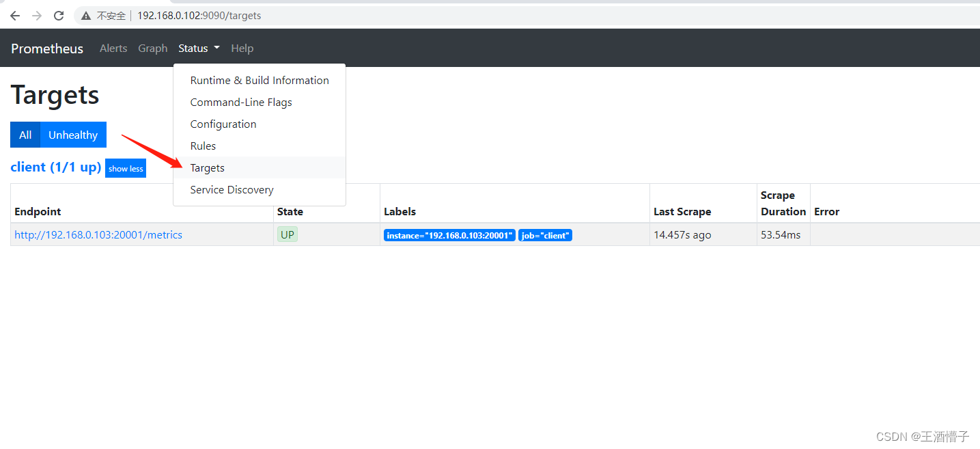The height and width of the screenshot is (449, 980).
Task: Go to the Alerts page
Action: coord(113,49)
